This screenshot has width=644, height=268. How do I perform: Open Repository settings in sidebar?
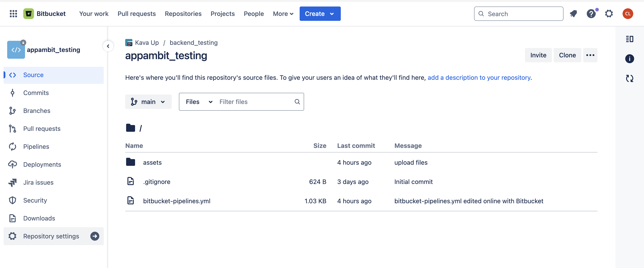(51, 236)
